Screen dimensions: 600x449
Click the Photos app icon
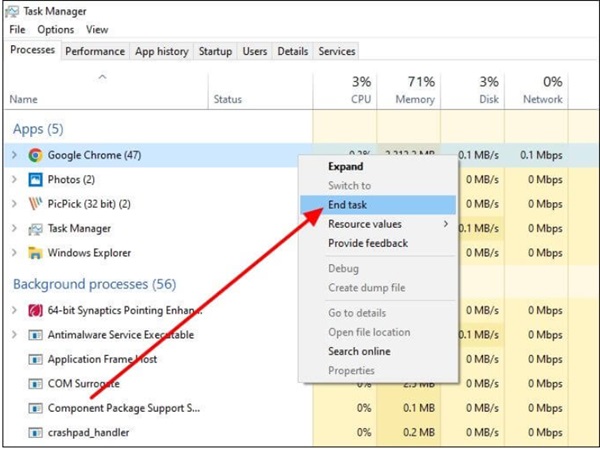click(x=35, y=180)
